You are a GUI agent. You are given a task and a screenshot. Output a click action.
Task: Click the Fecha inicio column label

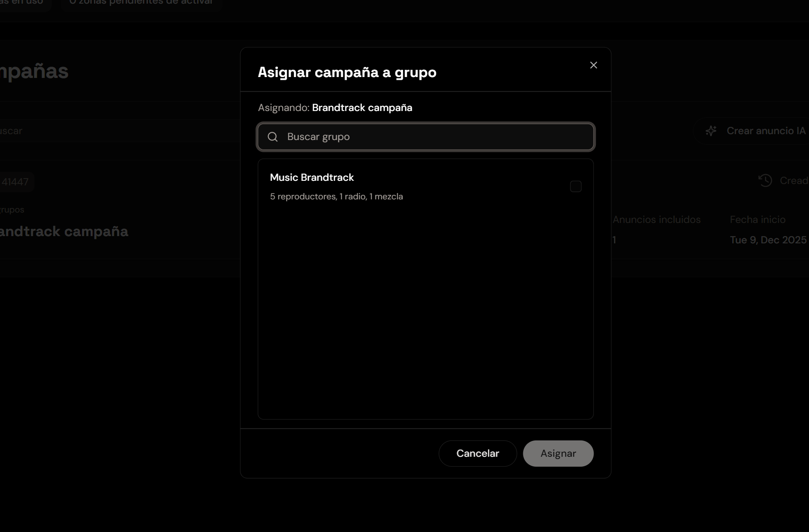757,220
